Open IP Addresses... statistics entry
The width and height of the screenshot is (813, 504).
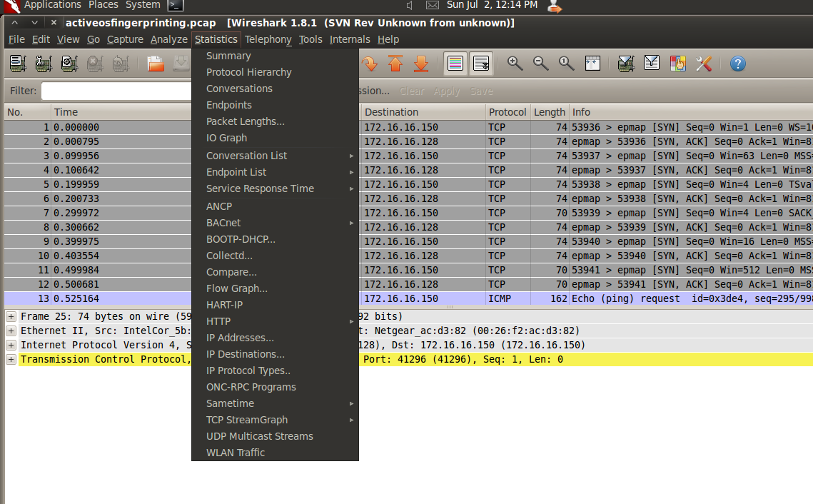coord(275,338)
